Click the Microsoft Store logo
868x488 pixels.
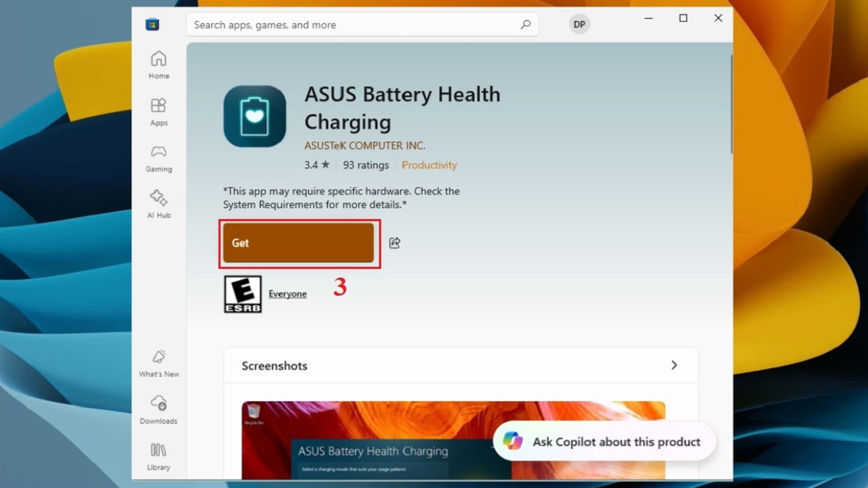point(153,24)
